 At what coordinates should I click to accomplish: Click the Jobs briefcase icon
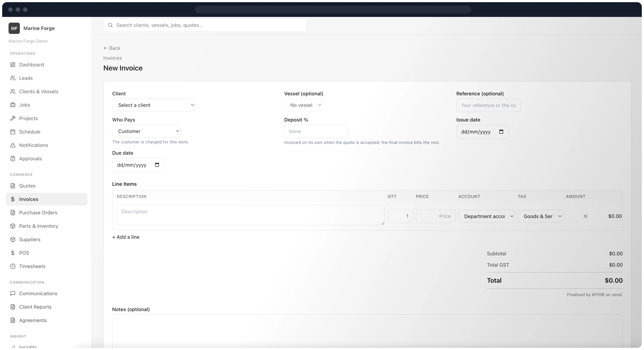coord(13,105)
